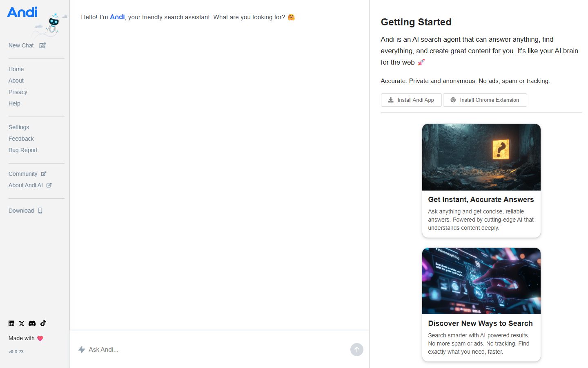This screenshot has height=368, width=588.
Task: Open the LinkedIn social icon
Action: click(11, 323)
